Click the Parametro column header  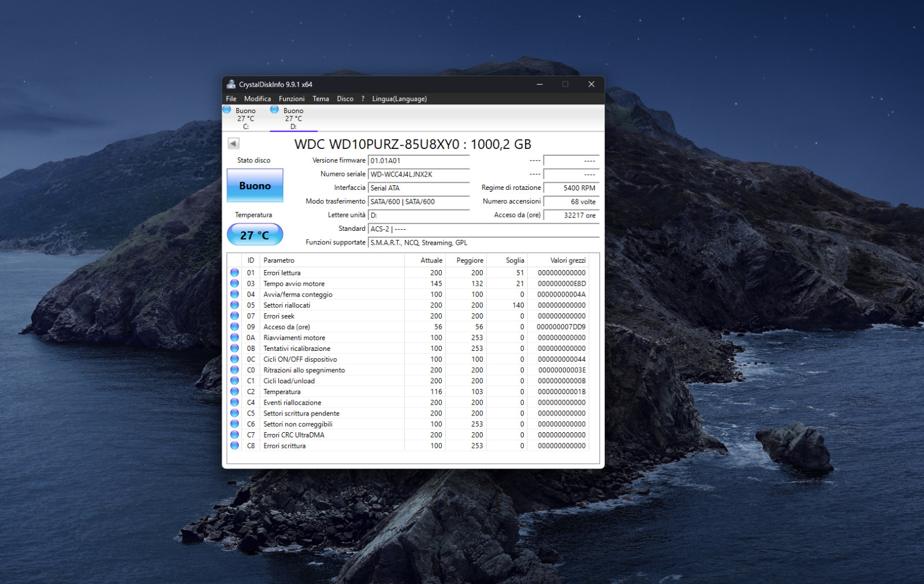point(332,260)
